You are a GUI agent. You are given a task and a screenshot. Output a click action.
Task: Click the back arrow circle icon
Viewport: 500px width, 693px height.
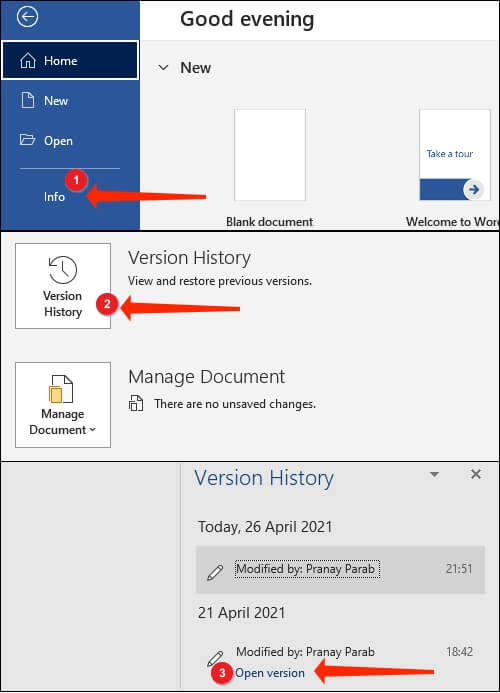tap(27, 17)
